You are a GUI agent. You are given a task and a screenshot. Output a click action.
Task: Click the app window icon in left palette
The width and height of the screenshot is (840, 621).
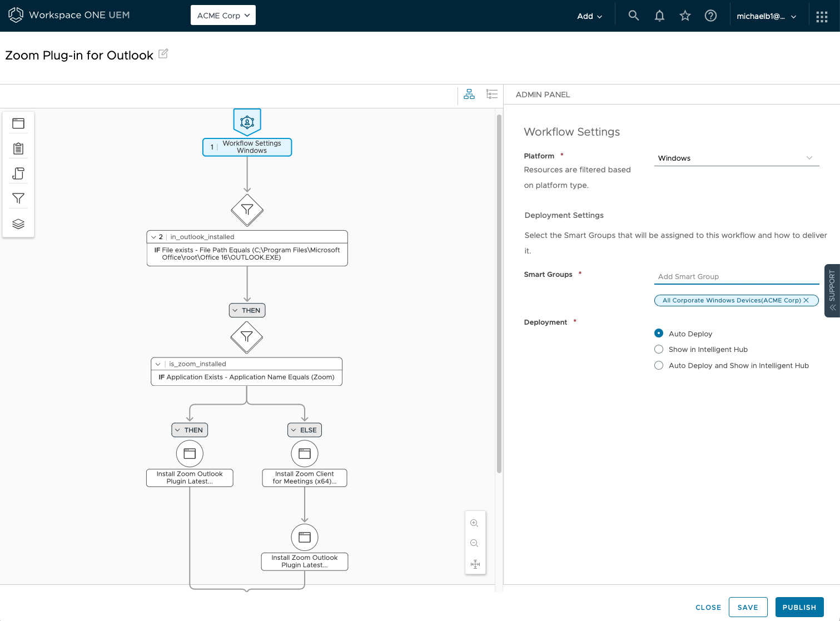click(x=18, y=123)
